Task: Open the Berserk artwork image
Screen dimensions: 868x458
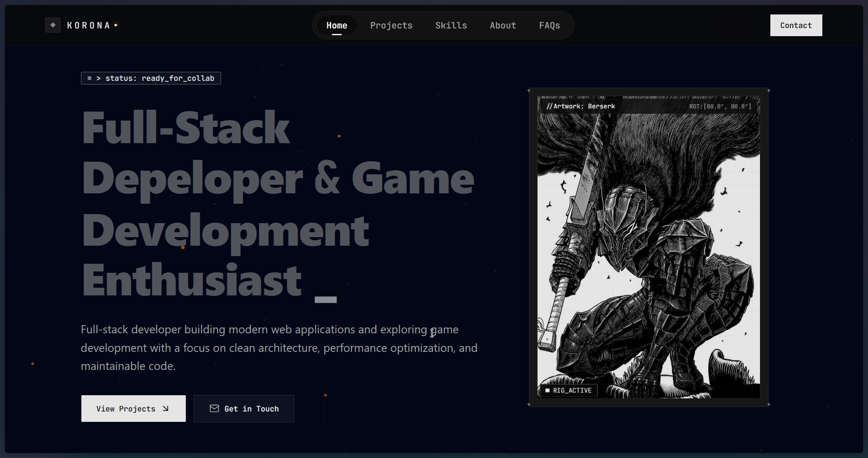Action: pyautogui.click(x=648, y=247)
